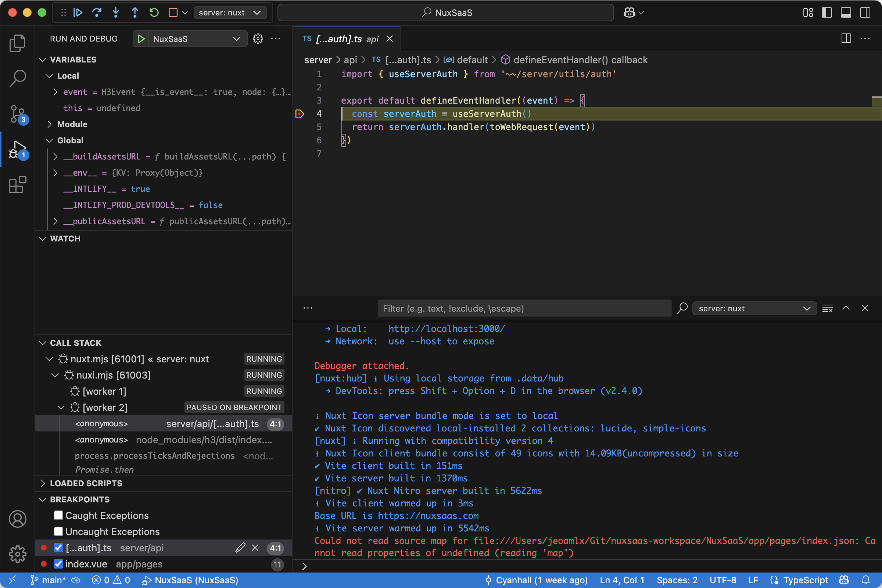Clear the debug console output
882x588 pixels.
pyautogui.click(x=827, y=308)
